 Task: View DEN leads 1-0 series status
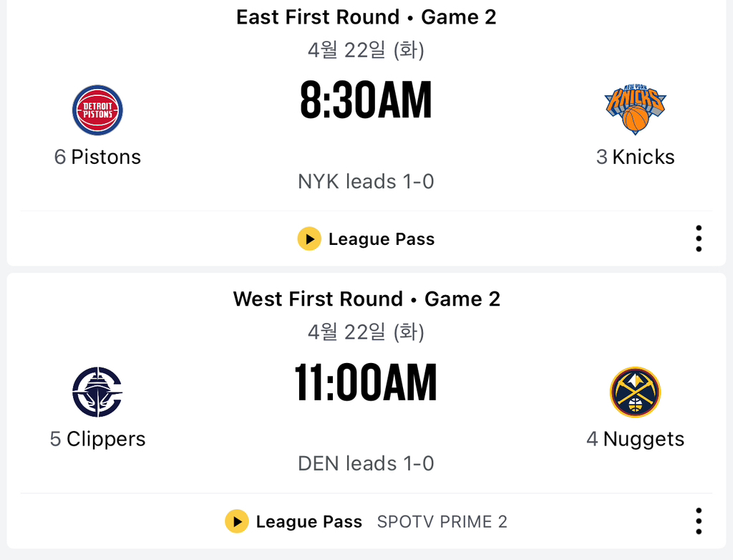366,464
